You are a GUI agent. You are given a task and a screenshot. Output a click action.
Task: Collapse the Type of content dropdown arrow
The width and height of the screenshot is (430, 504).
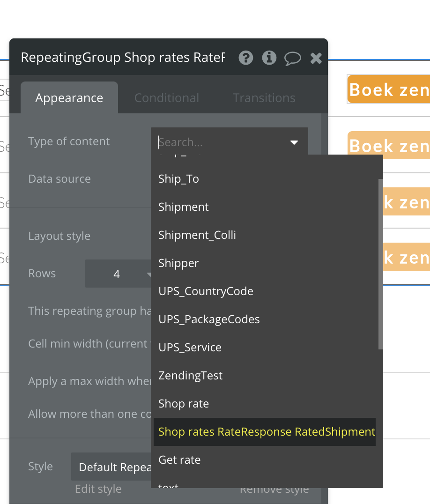tap(294, 142)
